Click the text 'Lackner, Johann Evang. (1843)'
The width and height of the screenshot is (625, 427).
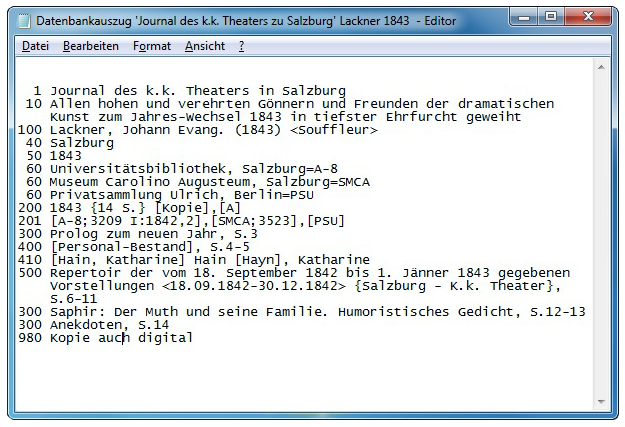click(165, 130)
